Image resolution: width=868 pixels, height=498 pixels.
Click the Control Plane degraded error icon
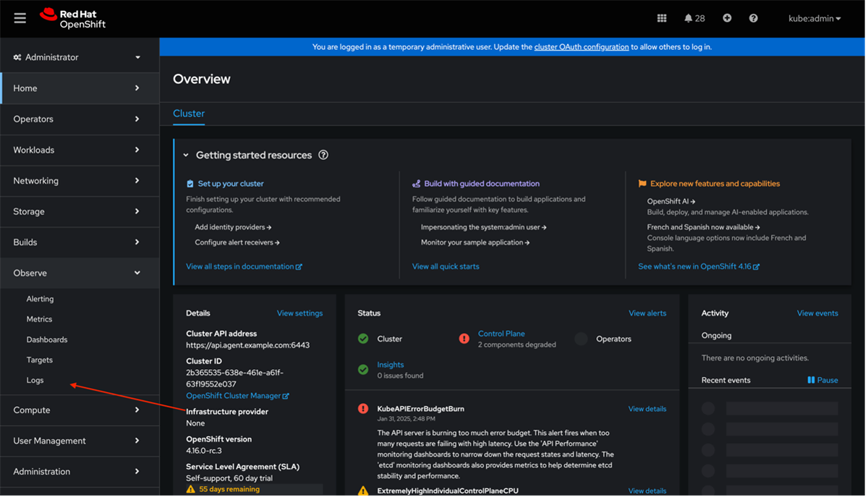point(464,338)
